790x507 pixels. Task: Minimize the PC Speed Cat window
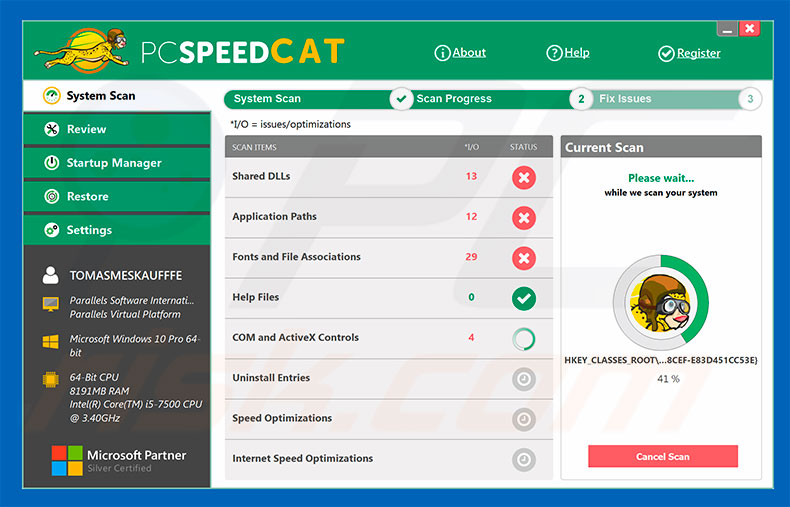tap(727, 30)
